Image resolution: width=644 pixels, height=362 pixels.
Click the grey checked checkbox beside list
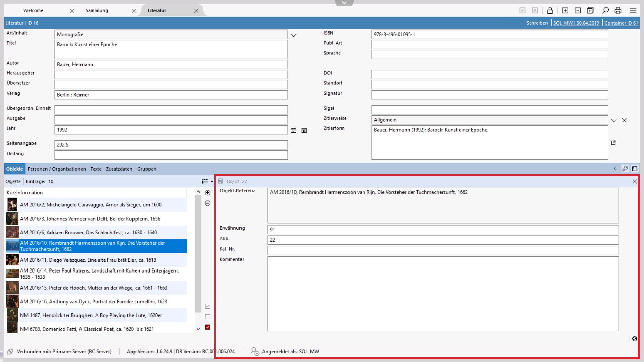click(x=208, y=306)
